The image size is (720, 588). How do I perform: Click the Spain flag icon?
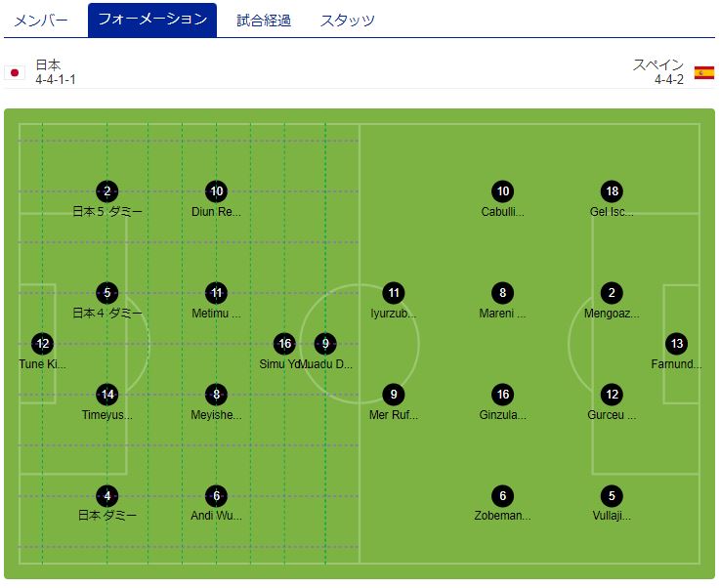tap(704, 72)
